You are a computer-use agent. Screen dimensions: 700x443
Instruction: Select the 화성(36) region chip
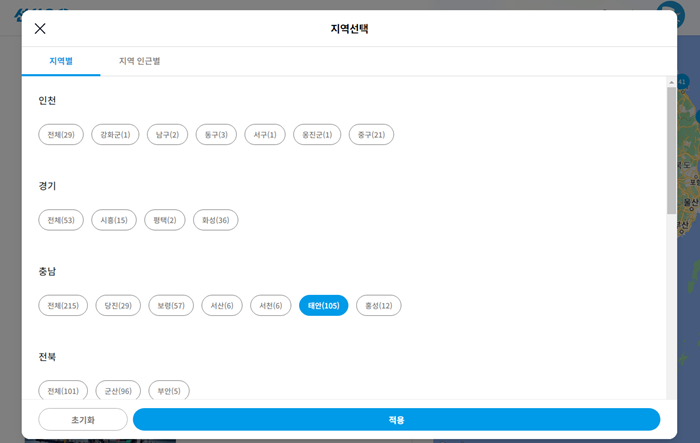(216, 220)
